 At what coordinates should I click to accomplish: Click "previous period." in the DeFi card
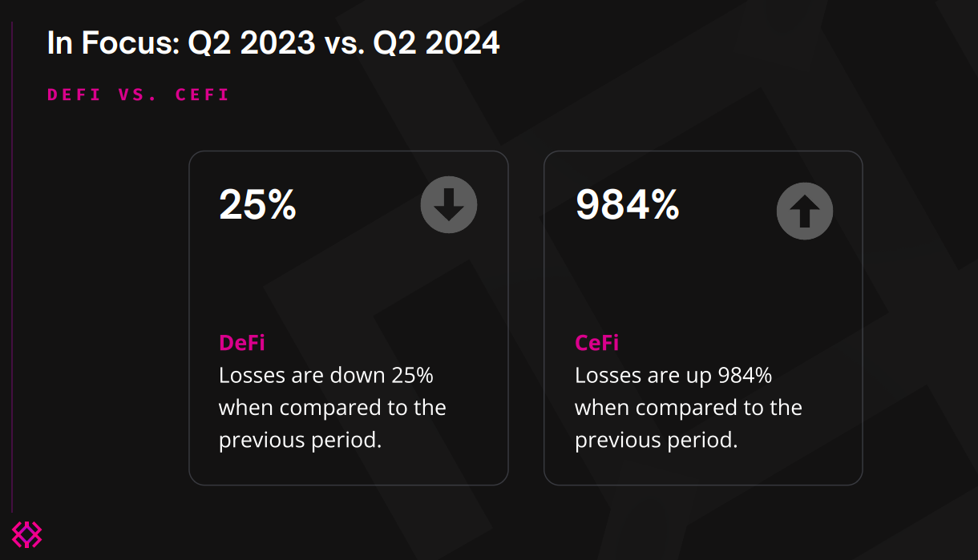[x=300, y=440]
